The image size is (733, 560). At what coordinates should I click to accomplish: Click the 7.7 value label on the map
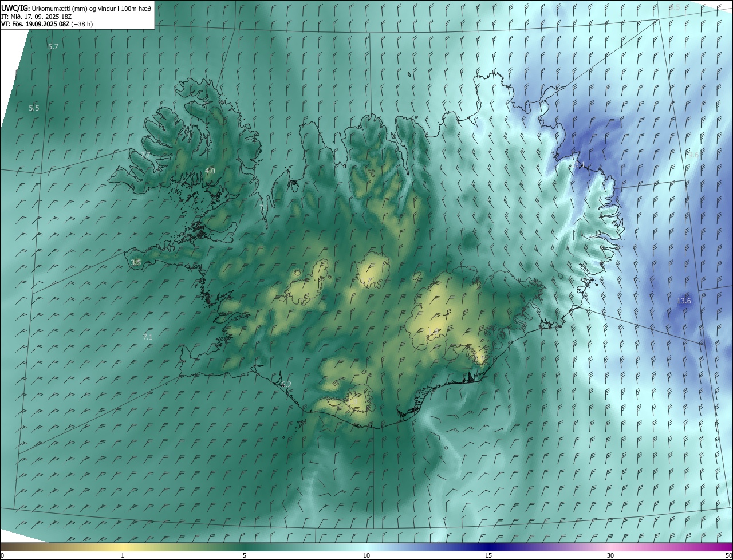[x=146, y=155]
